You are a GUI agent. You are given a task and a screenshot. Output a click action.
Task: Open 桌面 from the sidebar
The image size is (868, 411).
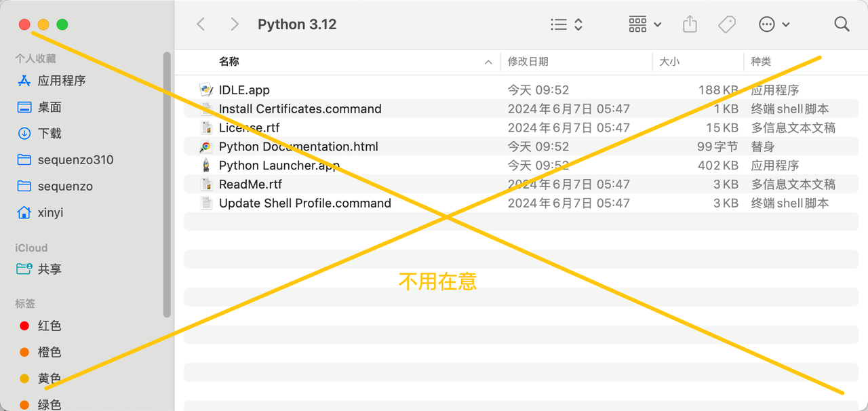49,107
